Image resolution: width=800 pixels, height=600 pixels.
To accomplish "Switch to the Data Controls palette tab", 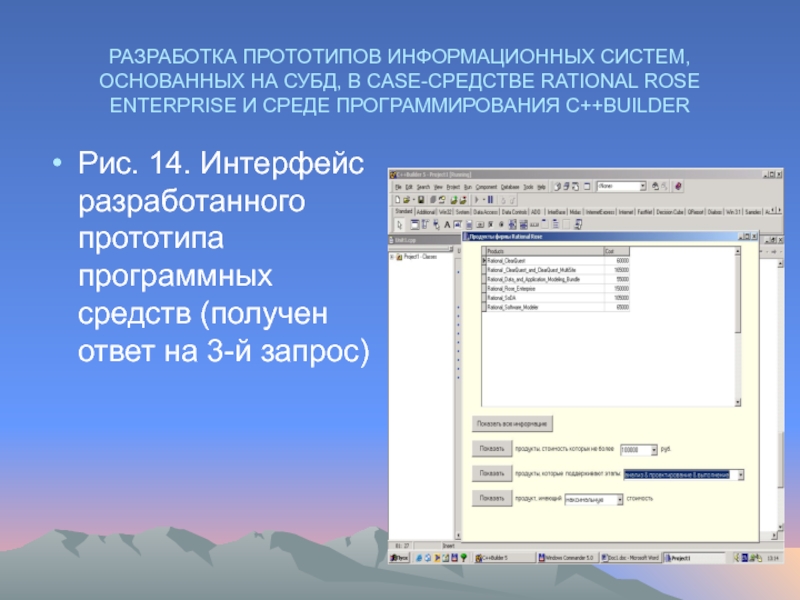I will [x=514, y=212].
